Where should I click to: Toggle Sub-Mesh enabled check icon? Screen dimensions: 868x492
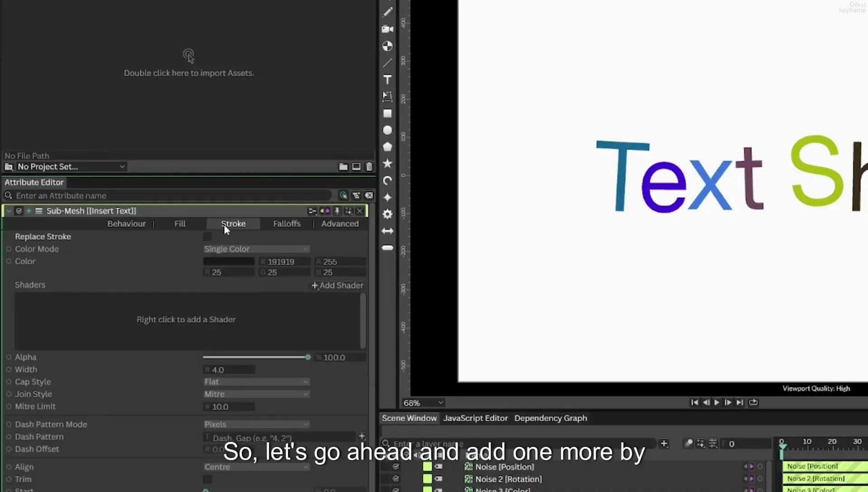19,211
